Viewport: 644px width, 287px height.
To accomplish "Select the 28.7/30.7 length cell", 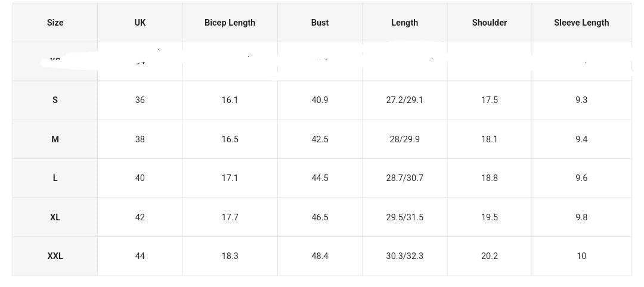I will pyautogui.click(x=404, y=178).
